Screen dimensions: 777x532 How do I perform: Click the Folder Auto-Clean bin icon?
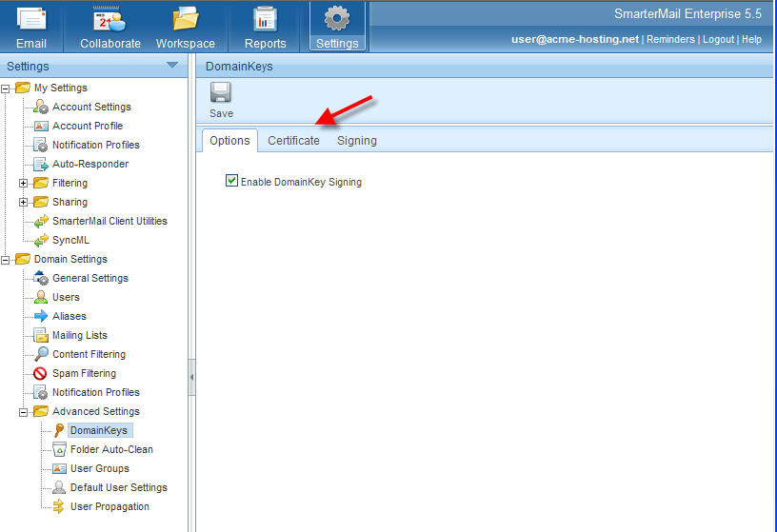pos(59,449)
